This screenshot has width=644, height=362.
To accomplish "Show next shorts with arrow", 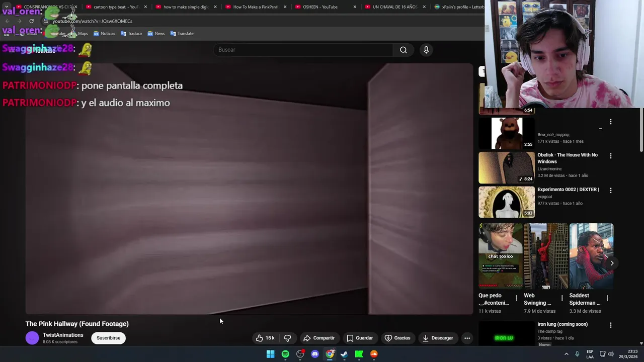I will pos(612,263).
